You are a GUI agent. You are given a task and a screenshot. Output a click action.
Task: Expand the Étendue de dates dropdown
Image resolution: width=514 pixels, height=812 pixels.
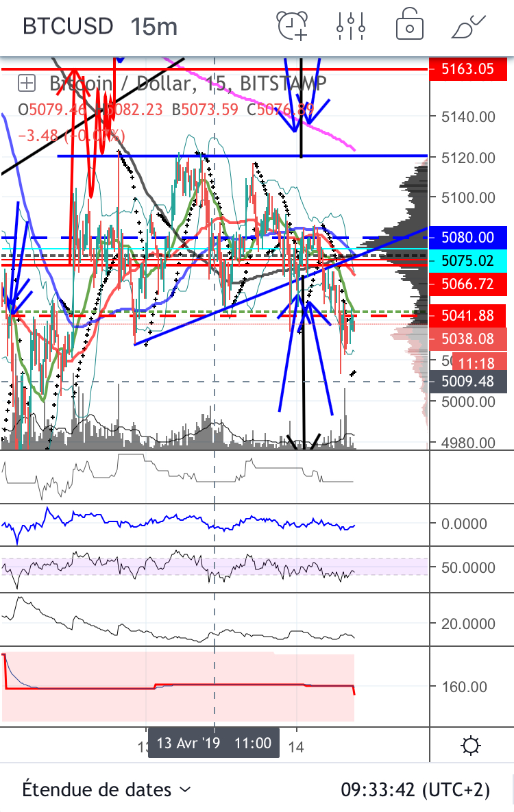coord(107,789)
